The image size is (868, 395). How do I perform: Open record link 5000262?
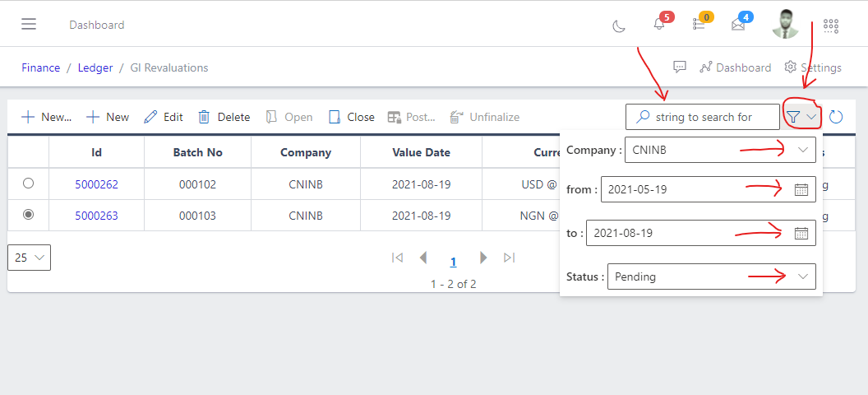point(96,184)
